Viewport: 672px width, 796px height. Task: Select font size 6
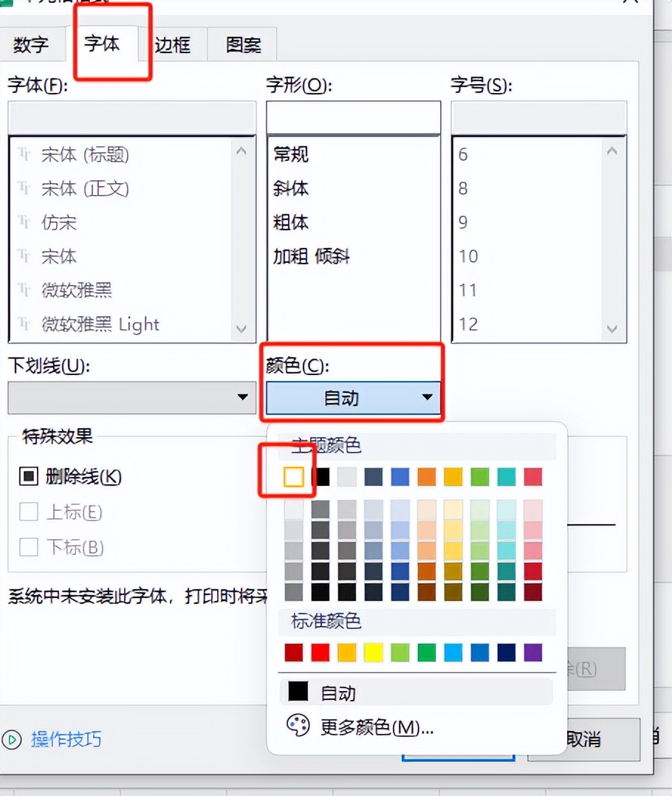463,154
